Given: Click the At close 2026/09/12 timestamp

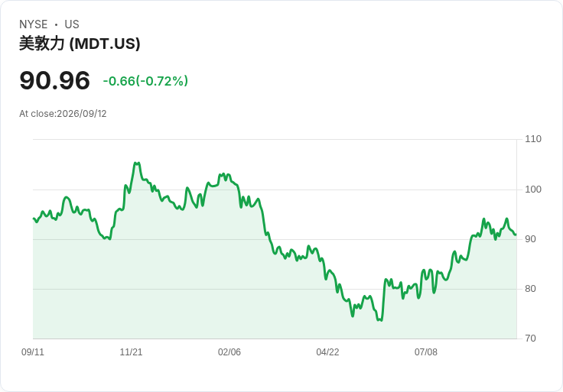Looking at the screenshot, I should click(63, 114).
